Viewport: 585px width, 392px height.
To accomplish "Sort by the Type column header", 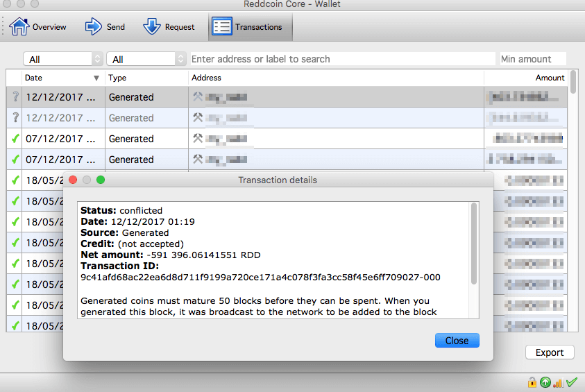I will pyautogui.click(x=146, y=78).
